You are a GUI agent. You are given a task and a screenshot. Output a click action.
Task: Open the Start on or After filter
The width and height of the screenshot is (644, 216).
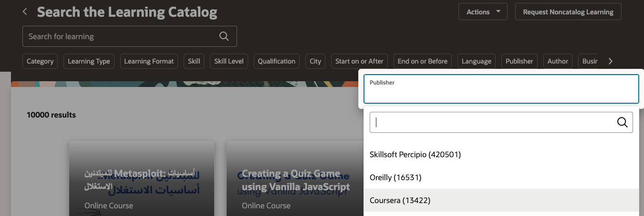359,61
